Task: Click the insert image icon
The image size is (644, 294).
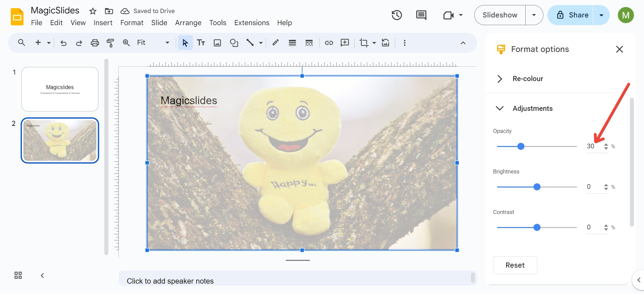Action: [x=217, y=43]
